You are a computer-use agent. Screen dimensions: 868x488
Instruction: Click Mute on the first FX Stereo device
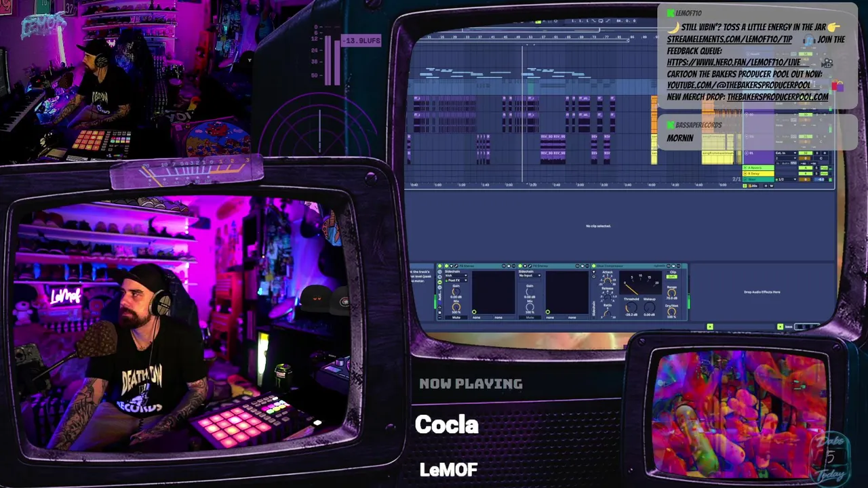point(456,317)
